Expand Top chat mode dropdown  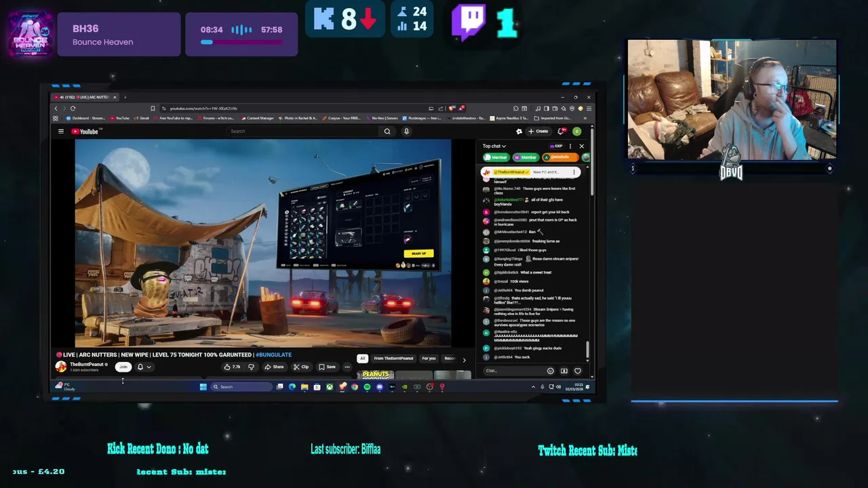click(x=494, y=146)
